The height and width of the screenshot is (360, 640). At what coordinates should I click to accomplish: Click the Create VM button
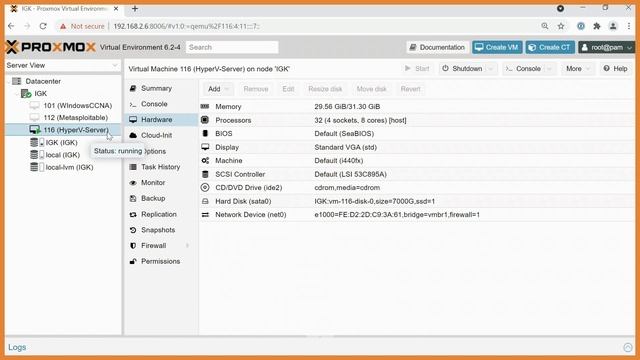497,47
